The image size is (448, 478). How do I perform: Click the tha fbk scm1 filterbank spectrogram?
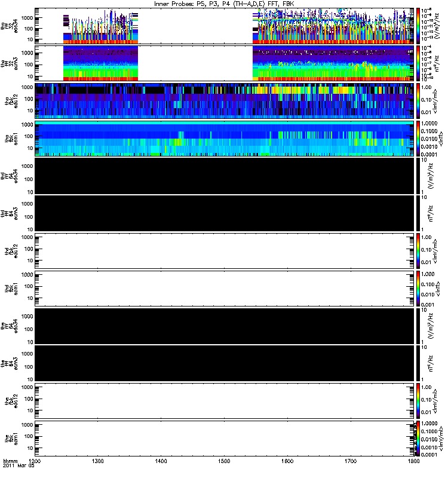(x=225, y=139)
